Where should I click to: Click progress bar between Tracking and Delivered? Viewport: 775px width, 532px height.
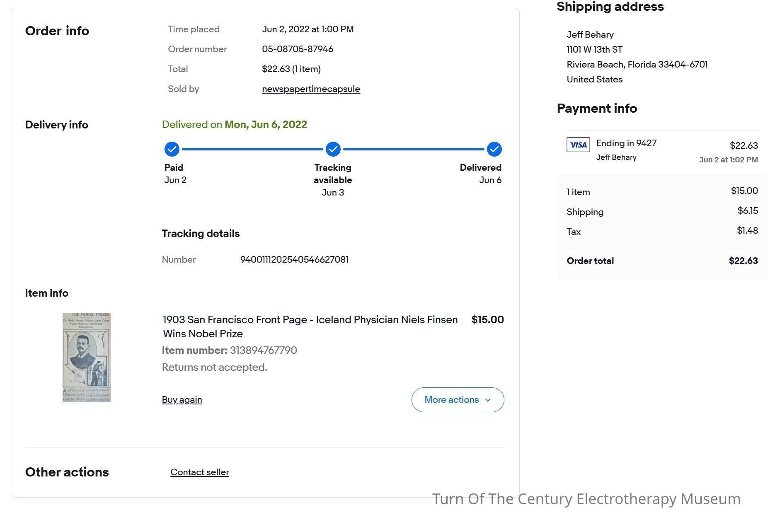click(414, 149)
